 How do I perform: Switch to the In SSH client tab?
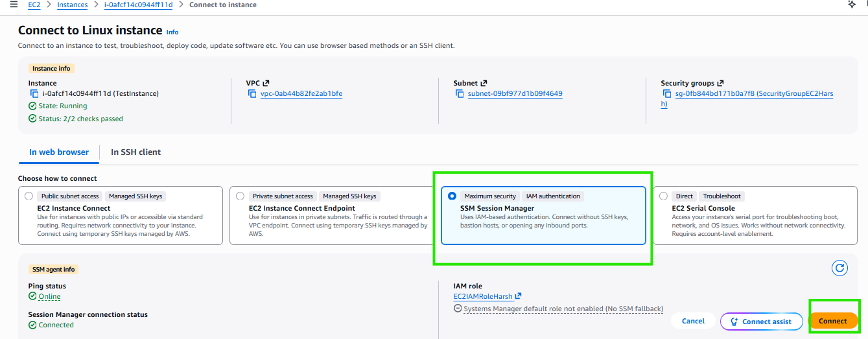pos(135,152)
